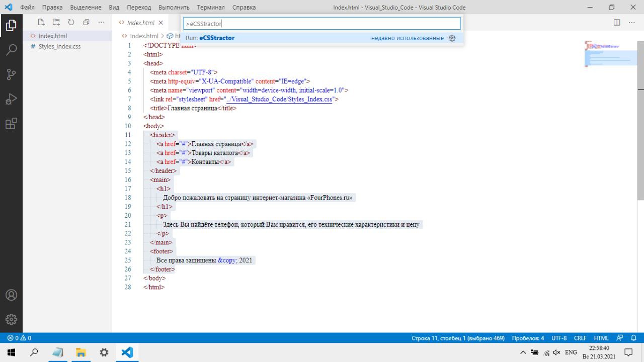Split the editor to the right
Image resolution: width=644 pixels, height=362 pixels.
(617, 23)
